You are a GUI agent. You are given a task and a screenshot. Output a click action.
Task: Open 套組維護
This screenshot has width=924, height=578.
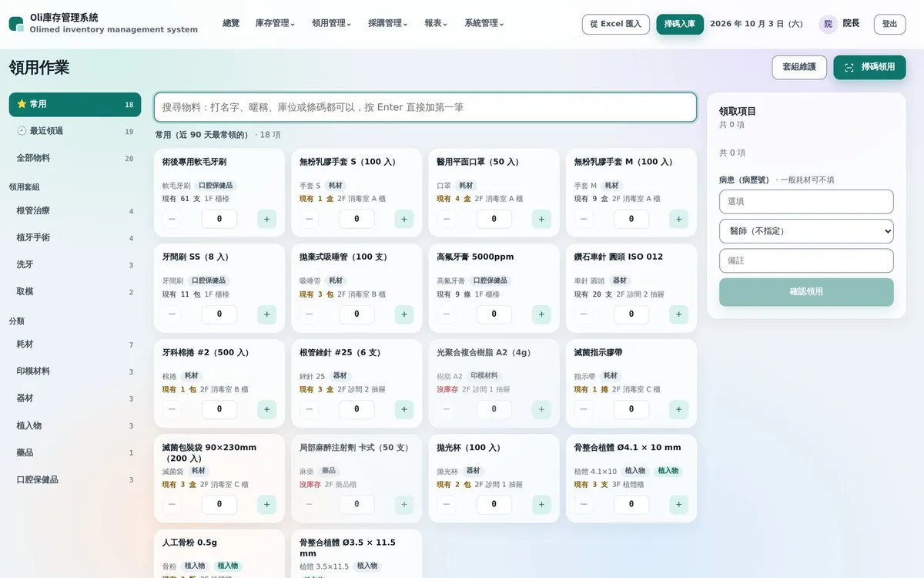[799, 67]
